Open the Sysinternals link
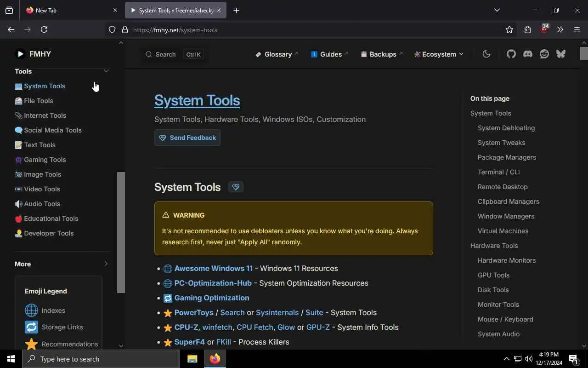 pos(277,312)
